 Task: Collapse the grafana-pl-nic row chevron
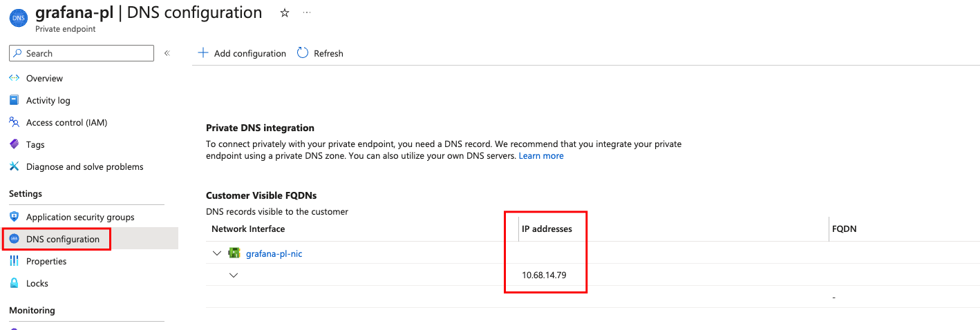click(x=217, y=253)
